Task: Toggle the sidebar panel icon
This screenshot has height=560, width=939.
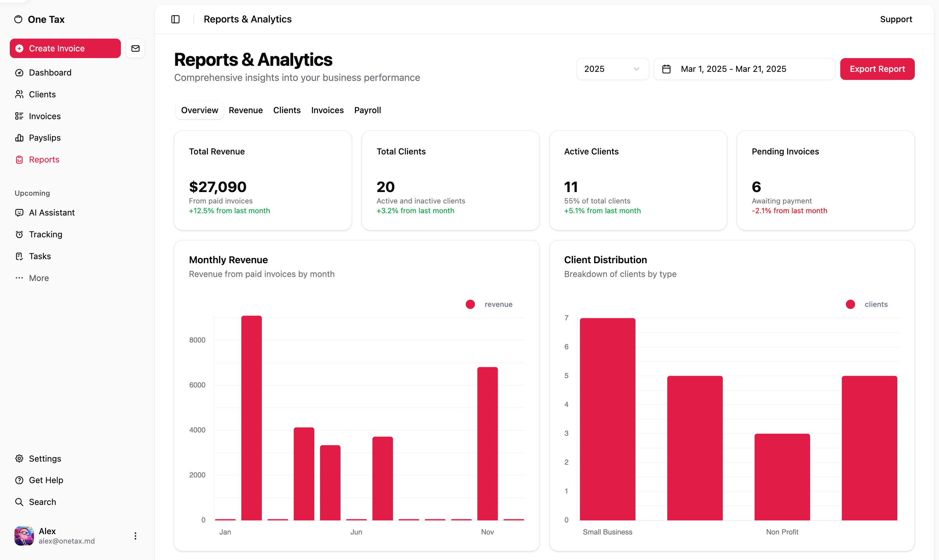Action: [176, 19]
